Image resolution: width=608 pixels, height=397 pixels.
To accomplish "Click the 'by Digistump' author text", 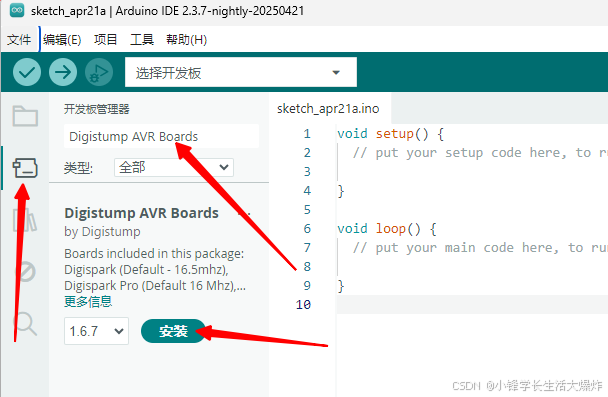I will pos(102,231).
